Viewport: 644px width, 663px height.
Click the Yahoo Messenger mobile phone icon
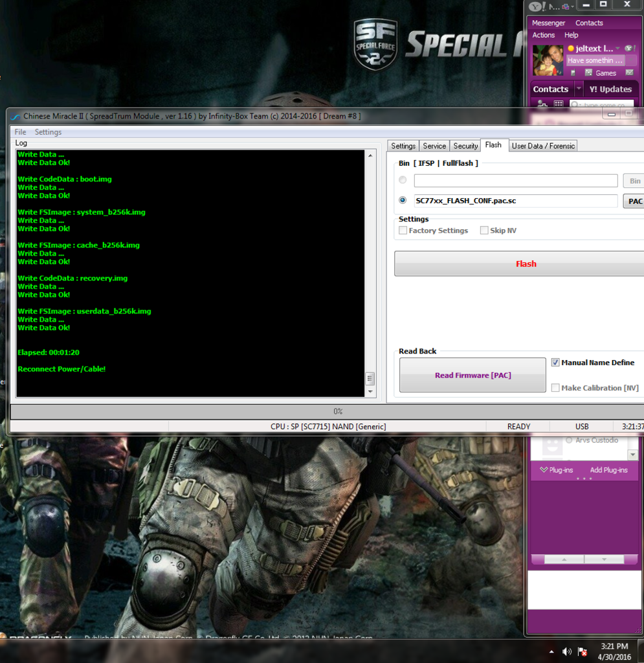[573, 73]
